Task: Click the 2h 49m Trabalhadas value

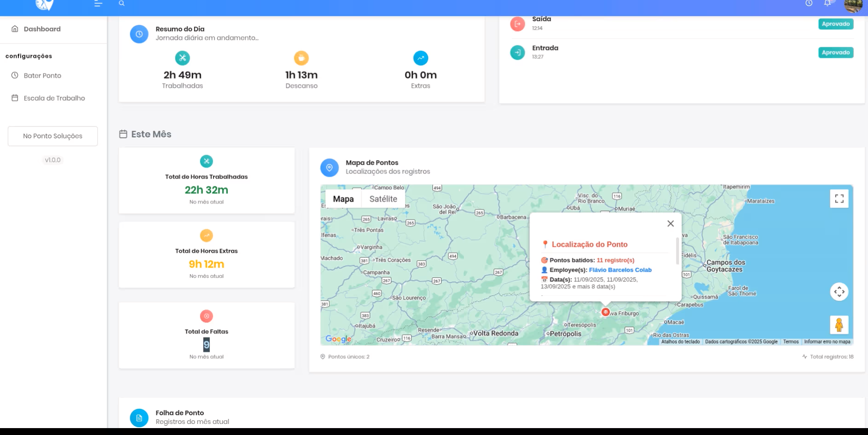Action: coord(183,75)
